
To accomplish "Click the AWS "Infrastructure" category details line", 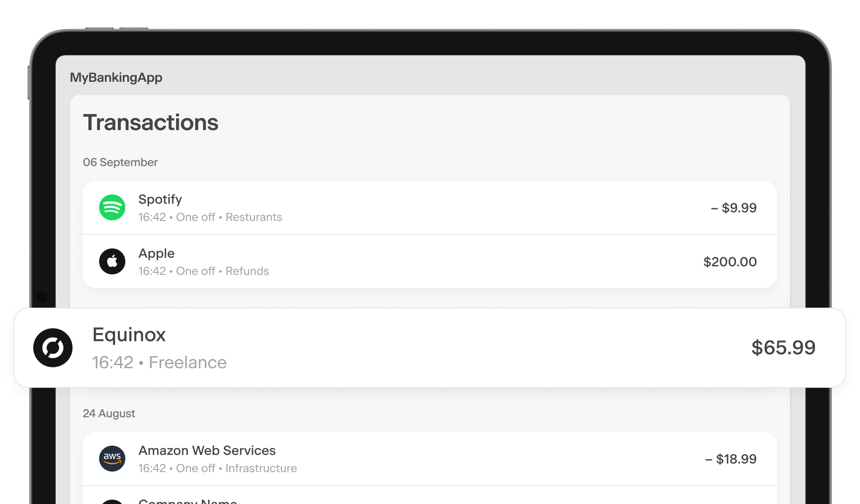I will [217, 468].
